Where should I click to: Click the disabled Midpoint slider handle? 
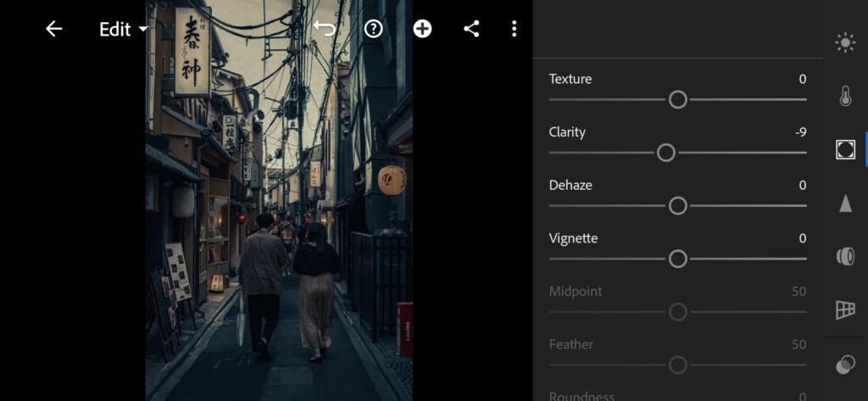(677, 312)
